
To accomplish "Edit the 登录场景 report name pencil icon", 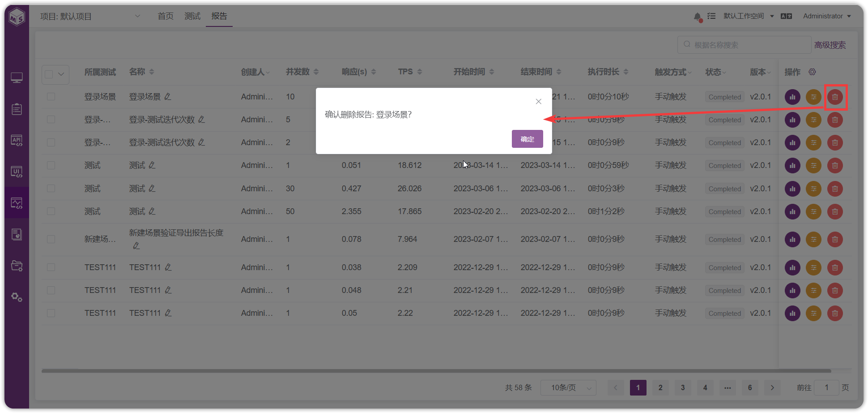I will [x=167, y=97].
